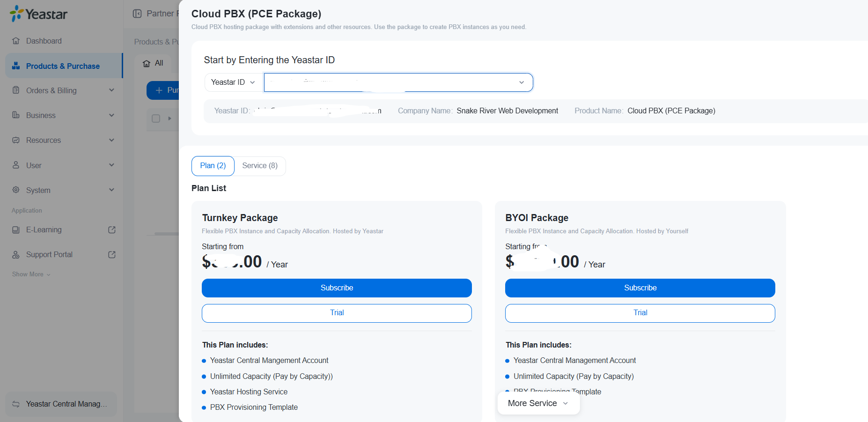Subscribe to the Turnkey Package
The height and width of the screenshot is (422, 868).
337,288
